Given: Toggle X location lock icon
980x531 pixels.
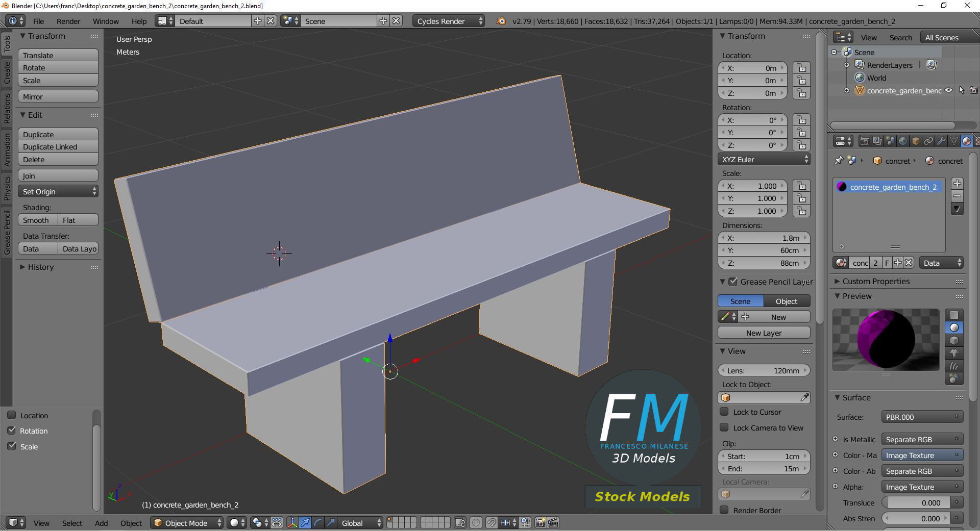Looking at the screenshot, I should [x=801, y=68].
